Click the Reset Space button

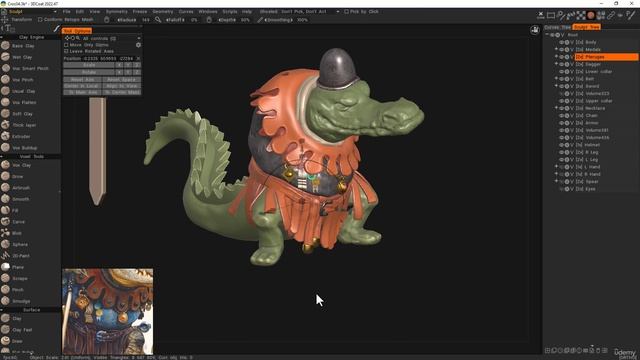121,80
